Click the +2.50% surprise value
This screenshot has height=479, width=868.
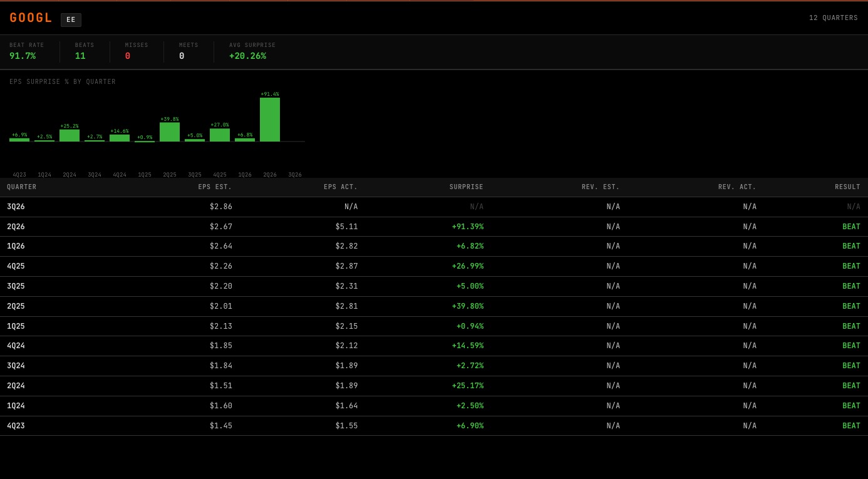[470, 406]
